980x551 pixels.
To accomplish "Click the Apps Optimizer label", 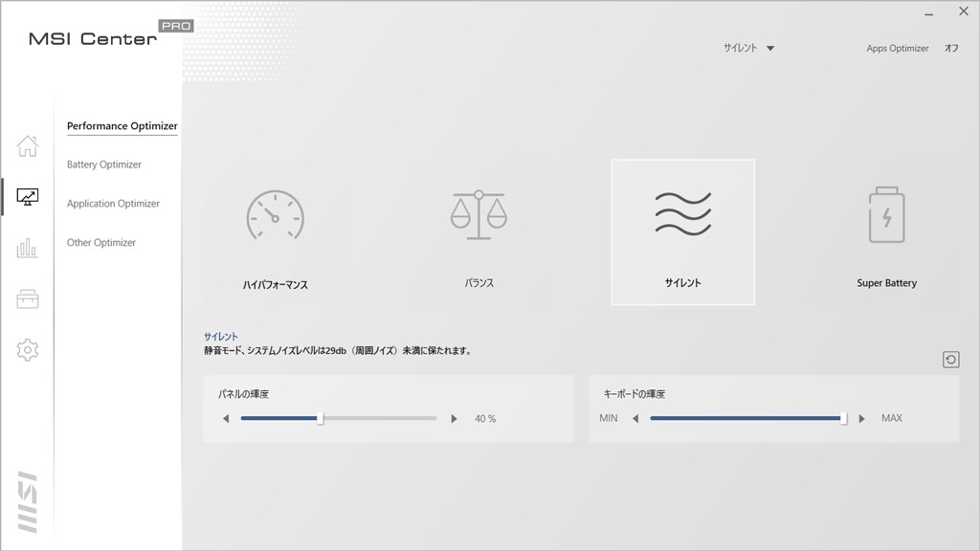I will (897, 48).
